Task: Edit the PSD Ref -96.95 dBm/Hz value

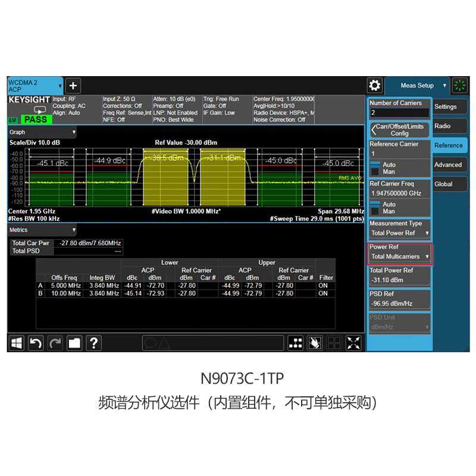Action: (x=399, y=303)
